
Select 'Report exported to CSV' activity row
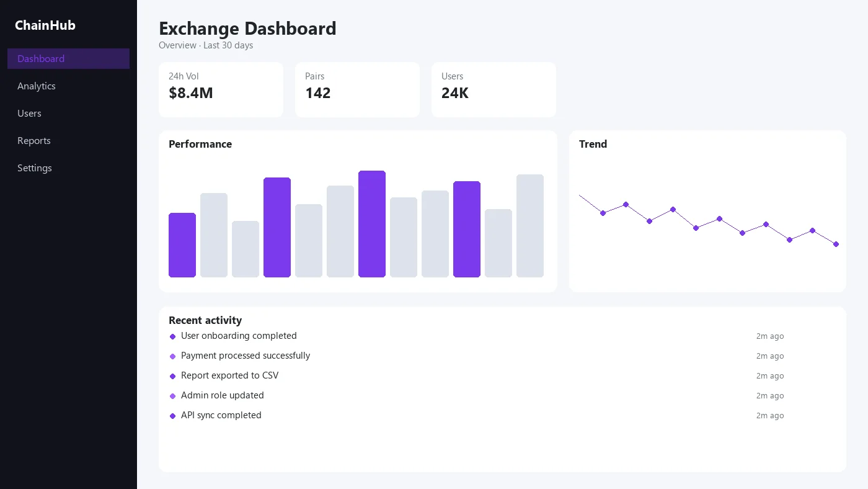click(476, 375)
